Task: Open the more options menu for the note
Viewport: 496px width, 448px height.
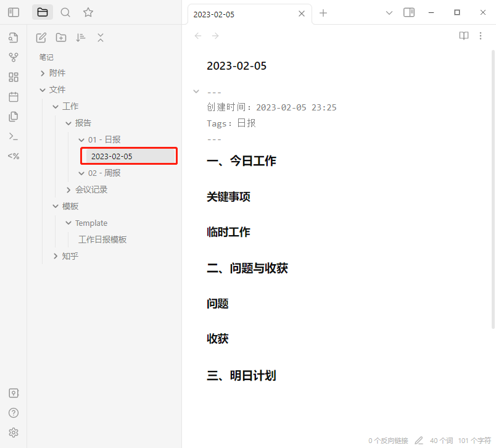Action: tap(481, 36)
